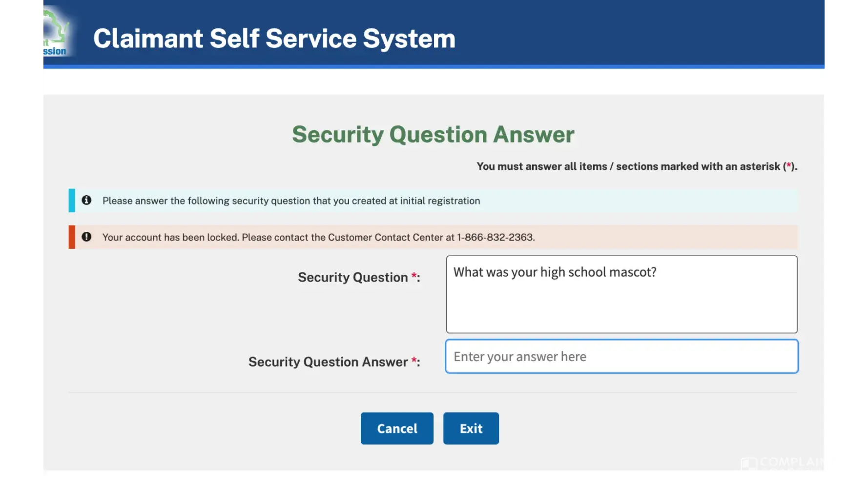Click the watermark logo in the bottom-right corner
Screen dimensions: 868x488
coord(781,463)
